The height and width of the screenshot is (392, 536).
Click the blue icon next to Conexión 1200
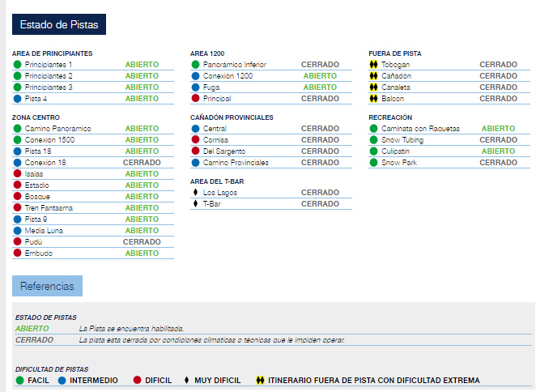click(x=195, y=75)
